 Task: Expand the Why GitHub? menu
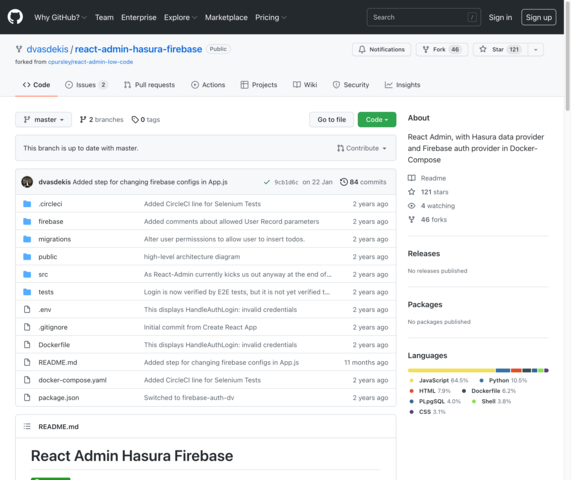[60, 17]
